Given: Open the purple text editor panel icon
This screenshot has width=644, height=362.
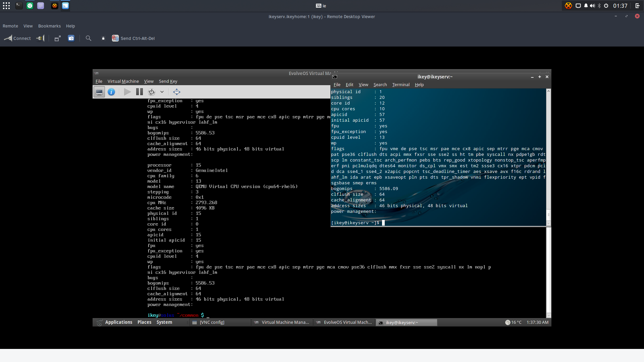Looking at the screenshot, I should point(41,6).
